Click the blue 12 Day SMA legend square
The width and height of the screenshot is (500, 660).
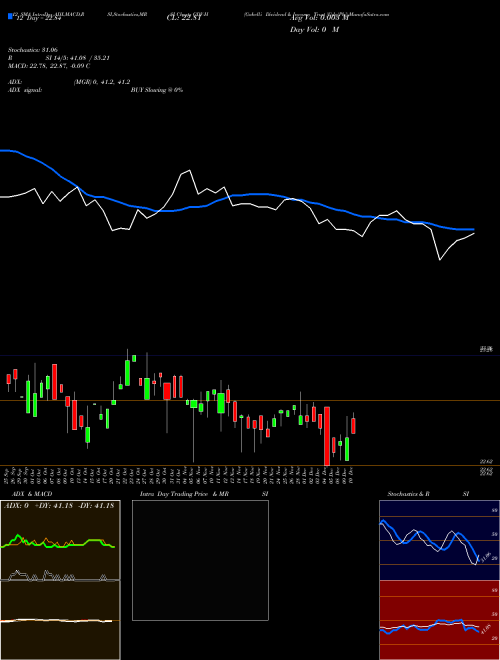[x=10, y=17]
